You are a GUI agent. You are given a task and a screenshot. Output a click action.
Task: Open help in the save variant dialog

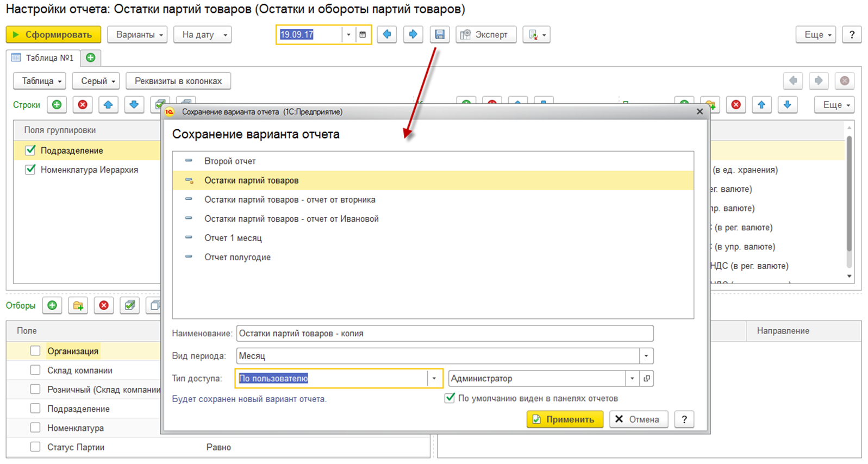pyautogui.click(x=684, y=419)
